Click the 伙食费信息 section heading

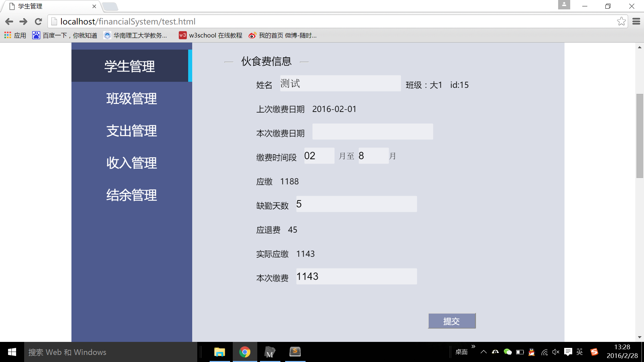click(266, 61)
